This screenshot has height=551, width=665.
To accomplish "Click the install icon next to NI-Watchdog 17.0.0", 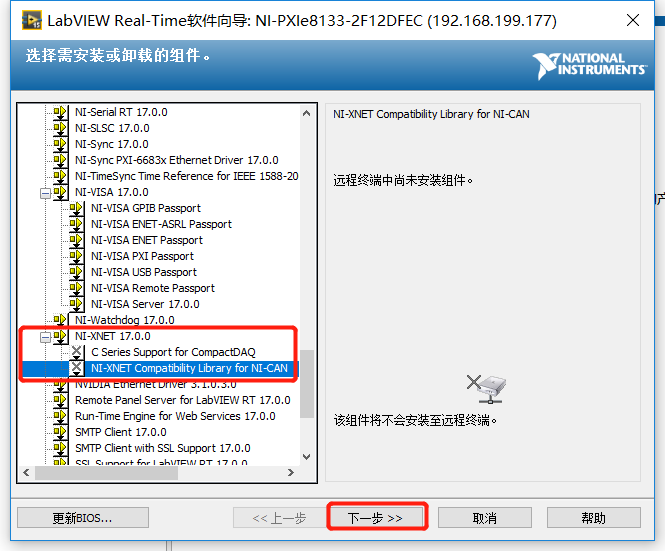I will (60, 320).
